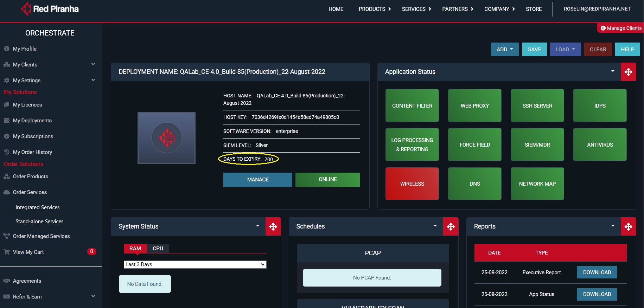Open the PRODUCTS menu
Screen dimensions: 644x308
pos(375,9)
